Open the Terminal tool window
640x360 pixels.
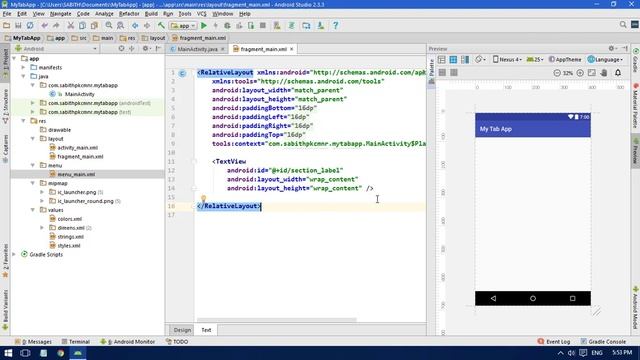point(76,342)
